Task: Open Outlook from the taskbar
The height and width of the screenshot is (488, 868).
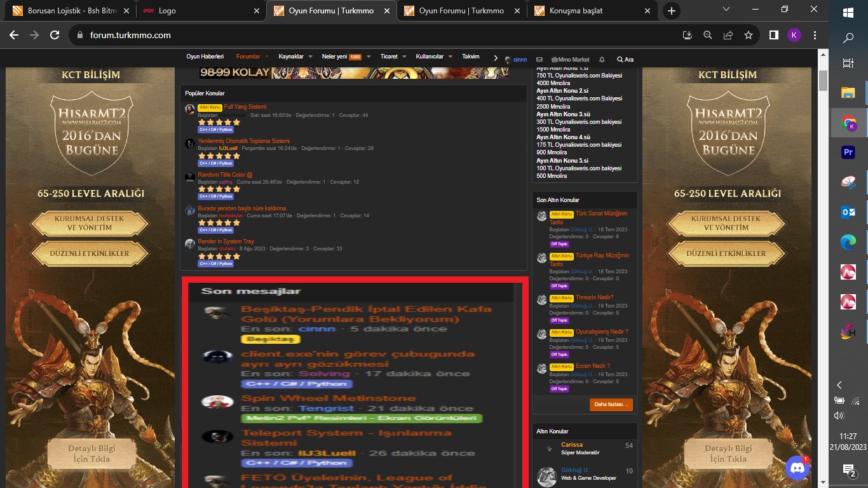Action: tap(848, 212)
